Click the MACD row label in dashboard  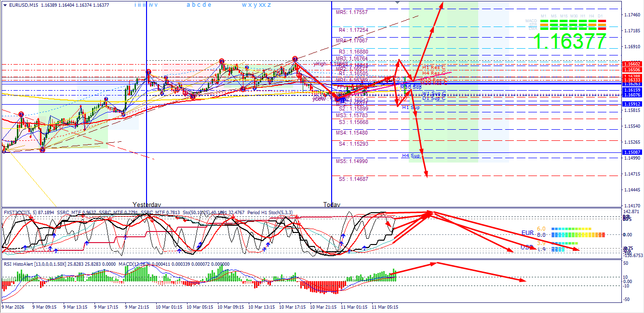(531, 21)
